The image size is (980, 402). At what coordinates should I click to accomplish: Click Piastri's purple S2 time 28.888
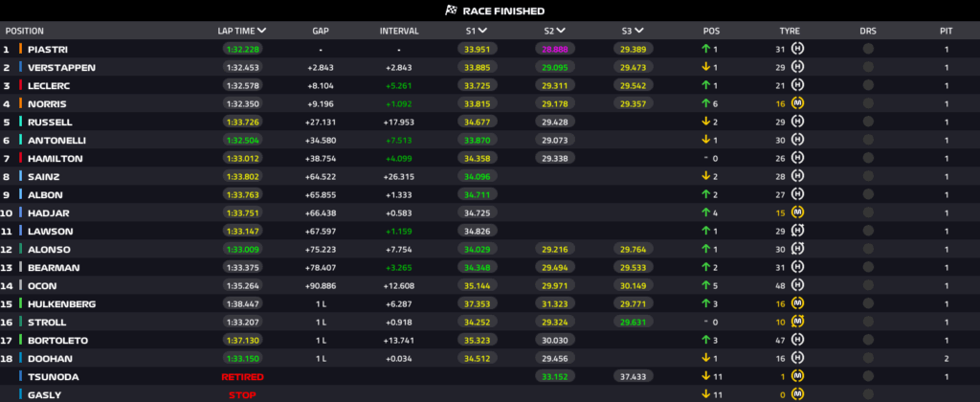[x=555, y=49]
